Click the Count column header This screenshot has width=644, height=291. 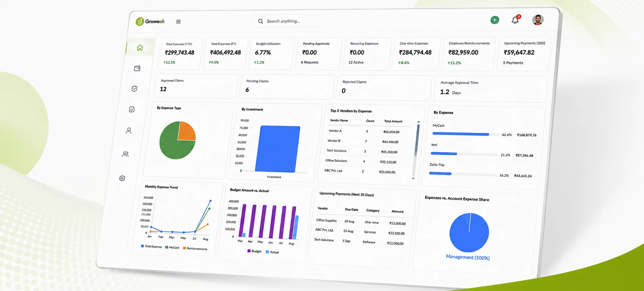click(x=370, y=121)
